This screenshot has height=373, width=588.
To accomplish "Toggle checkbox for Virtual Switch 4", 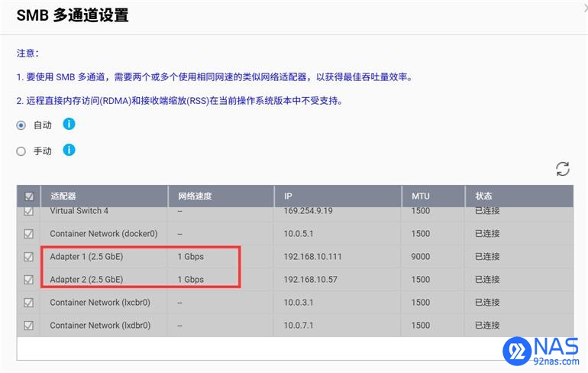I will (x=28, y=211).
